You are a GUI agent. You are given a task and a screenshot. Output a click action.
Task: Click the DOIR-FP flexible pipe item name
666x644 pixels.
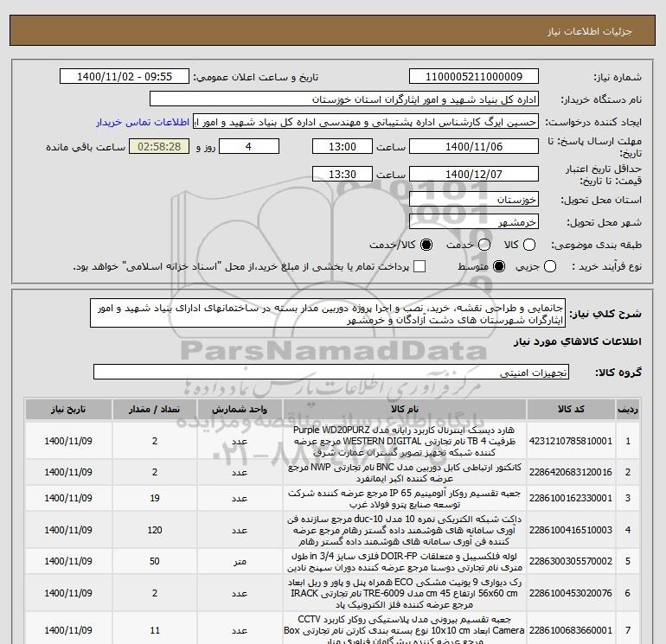(405, 561)
